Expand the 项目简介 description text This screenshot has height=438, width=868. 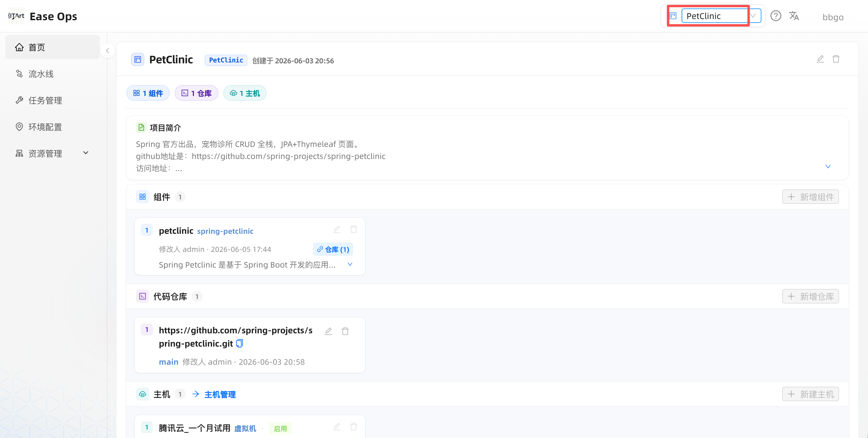coord(828,166)
